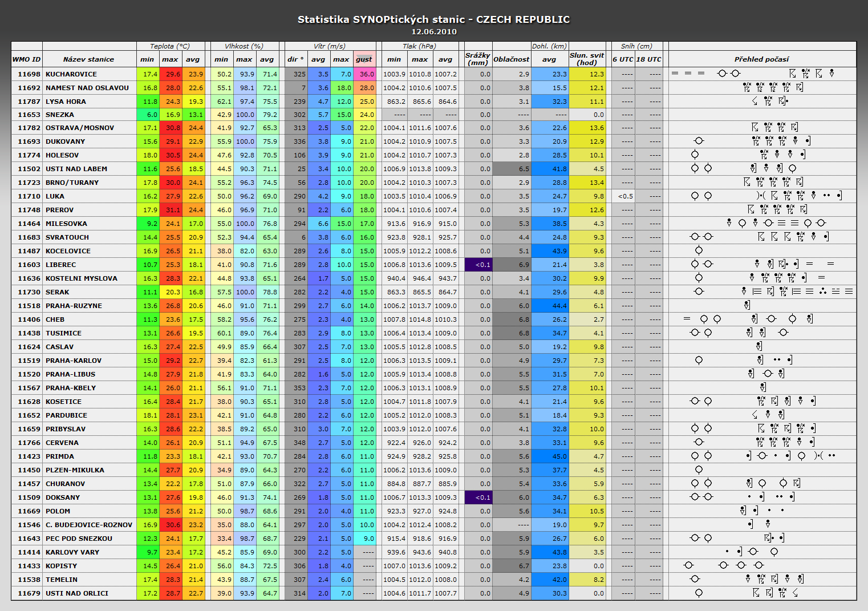Select station name KARLOVY VARY

click(x=72, y=552)
